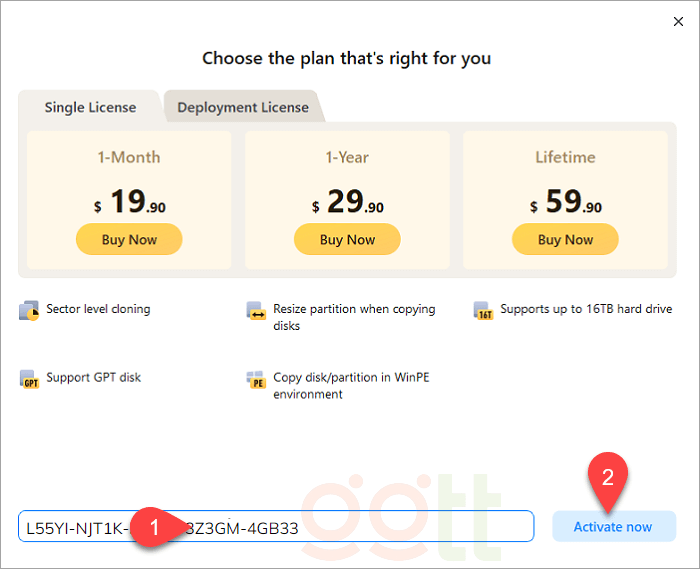Click the GPT disk support icon
700x569 pixels.
tap(28, 379)
